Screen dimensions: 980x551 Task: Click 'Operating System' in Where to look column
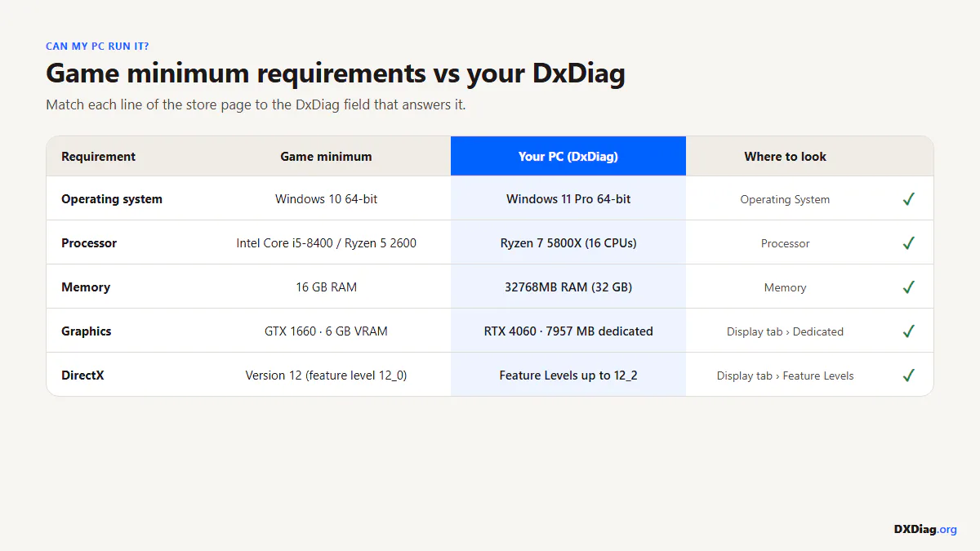(785, 199)
